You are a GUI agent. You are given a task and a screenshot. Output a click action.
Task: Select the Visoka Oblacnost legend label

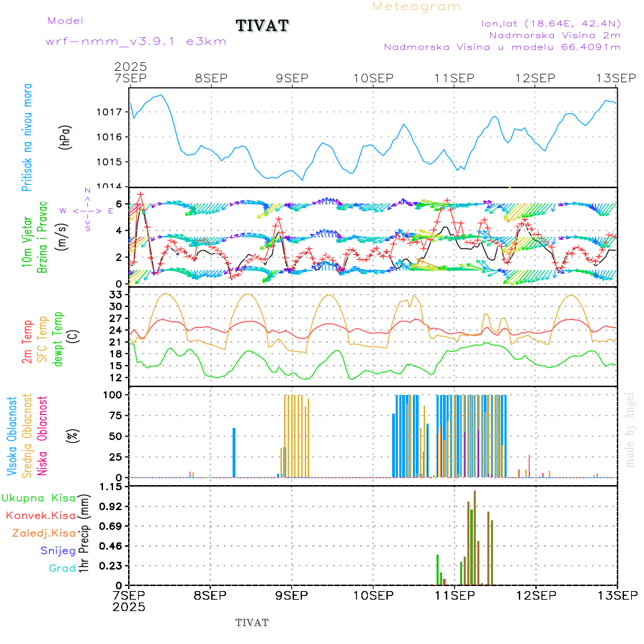tap(13, 435)
